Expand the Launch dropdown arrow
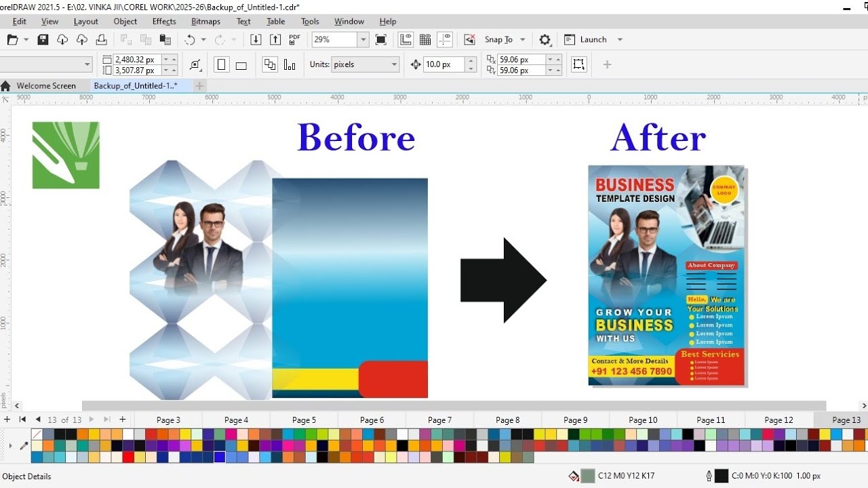Screen dimensions: 868x488 coord(620,40)
